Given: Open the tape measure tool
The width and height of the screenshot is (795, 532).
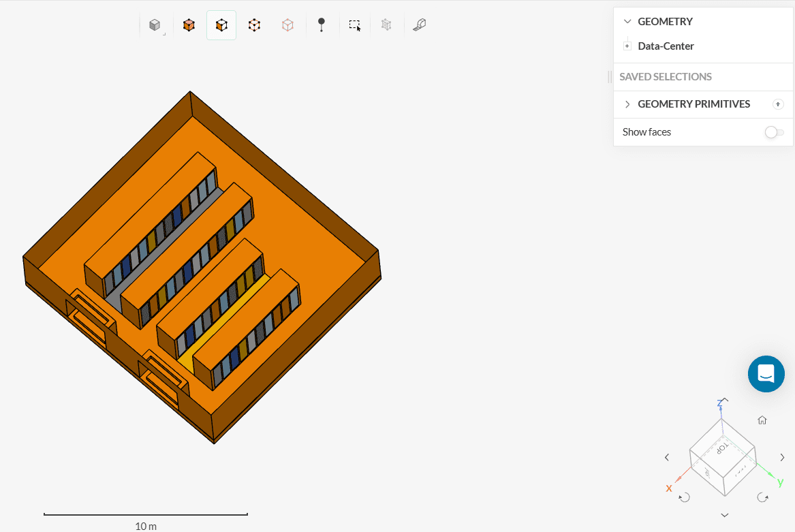Looking at the screenshot, I should (420, 25).
